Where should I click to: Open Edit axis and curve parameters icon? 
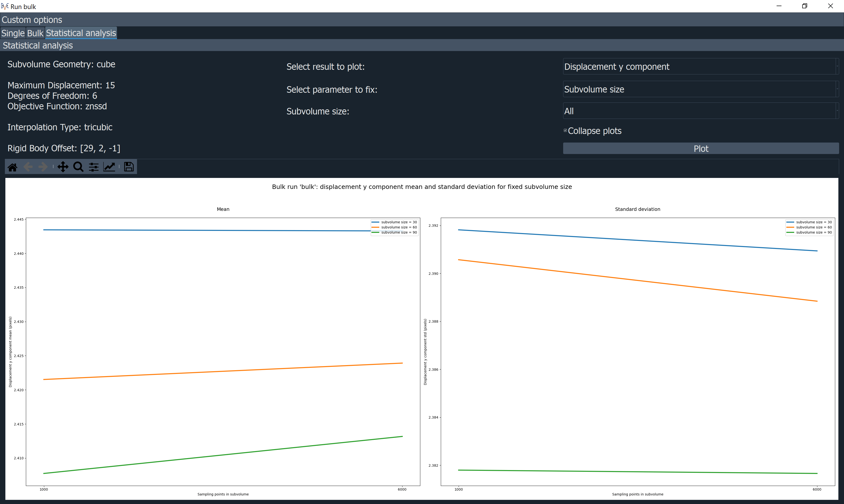pos(109,167)
